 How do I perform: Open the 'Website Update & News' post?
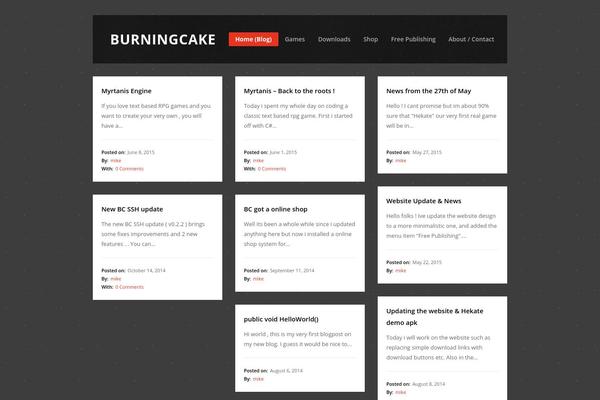[x=424, y=201]
